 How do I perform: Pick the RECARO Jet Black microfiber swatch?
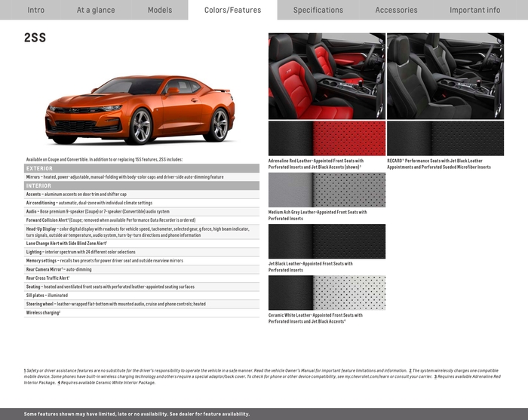(445, 139)
